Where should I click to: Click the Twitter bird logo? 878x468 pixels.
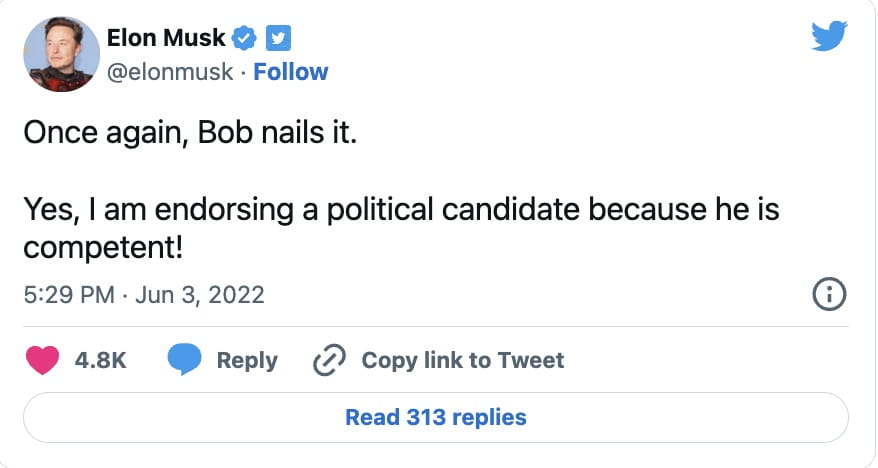pos(830,38)
